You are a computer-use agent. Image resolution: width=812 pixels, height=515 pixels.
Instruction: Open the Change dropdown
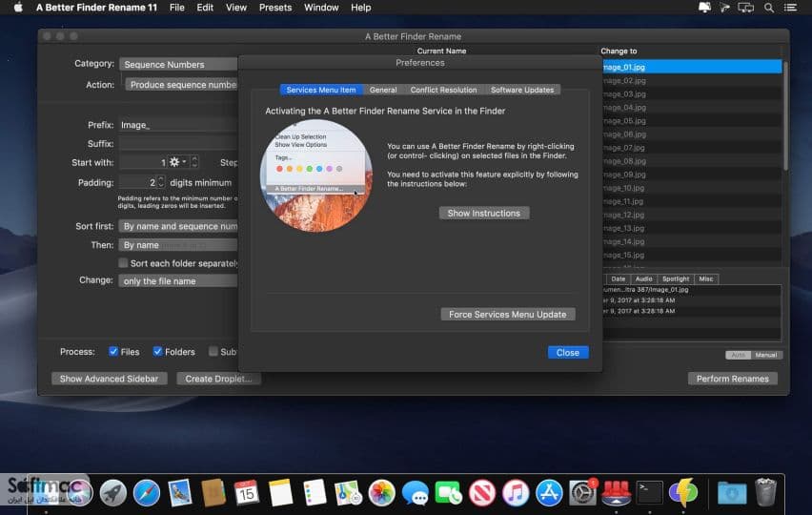(178, 280)
